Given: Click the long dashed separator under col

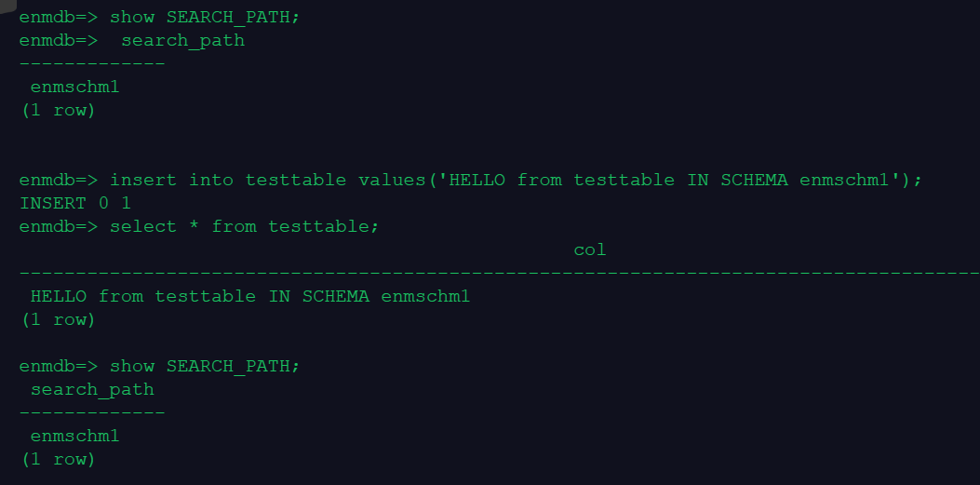Looking at the screenshot, I should click(499, 273).
